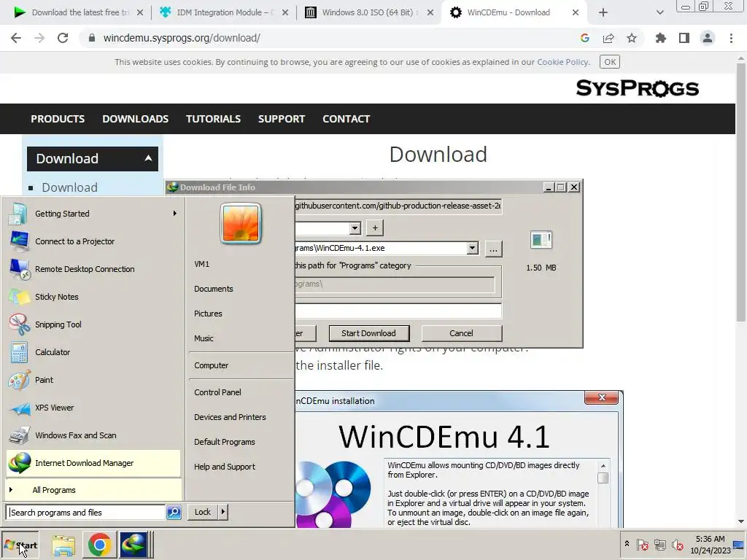
Task: Expand Getting Started submenu arrow
Action: (175, 214)
